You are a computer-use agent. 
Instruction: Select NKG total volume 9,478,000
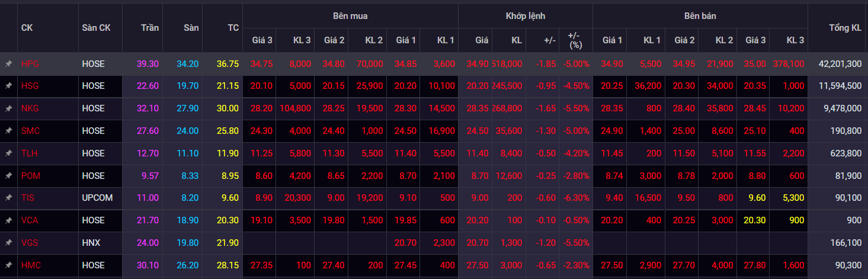[843, 108]
